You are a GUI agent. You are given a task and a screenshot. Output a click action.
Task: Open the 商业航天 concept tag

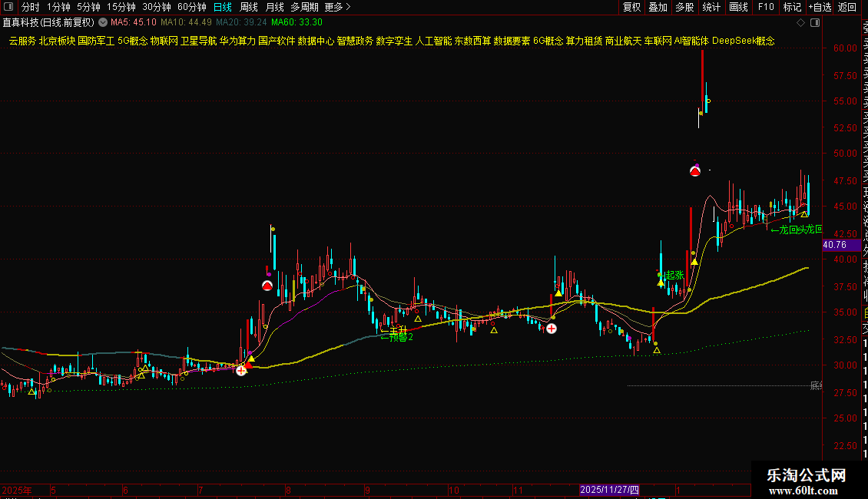coord(623,41)
